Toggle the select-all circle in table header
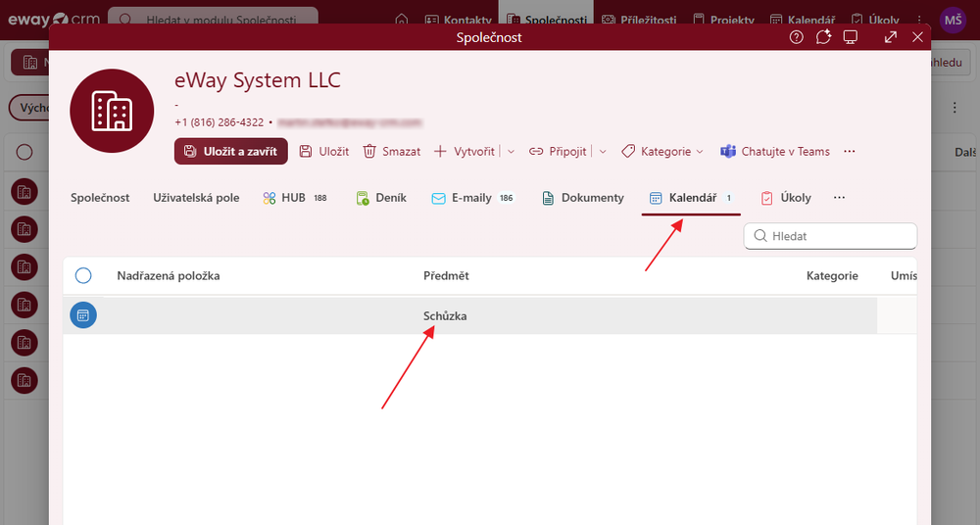980x525 pixels. pyautogui.click(x=83, y=276)
